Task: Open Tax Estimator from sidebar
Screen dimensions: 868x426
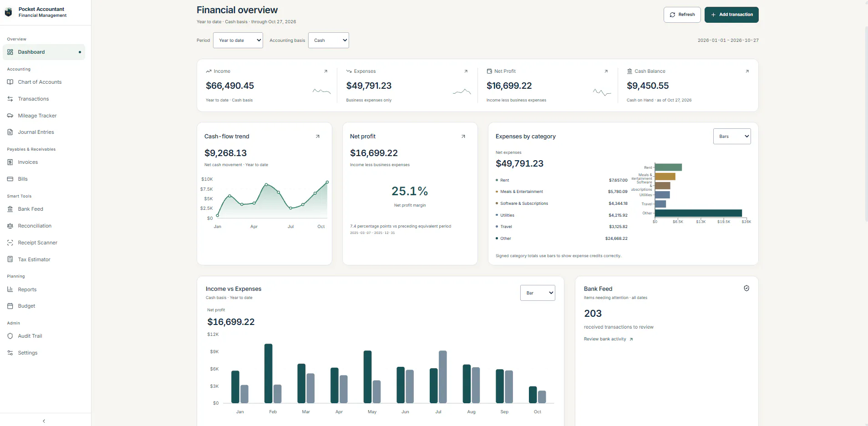Action: click(44, 259)
